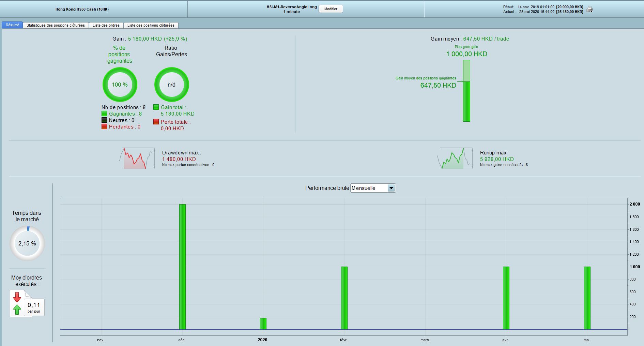Select the April performance bar

(506, 298)
